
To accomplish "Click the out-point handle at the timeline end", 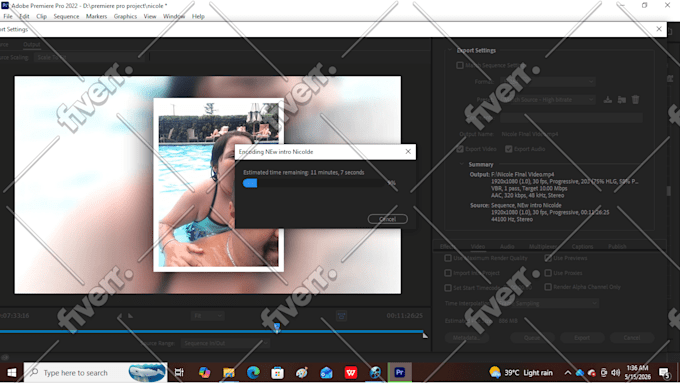I will (x=425, y=335).
